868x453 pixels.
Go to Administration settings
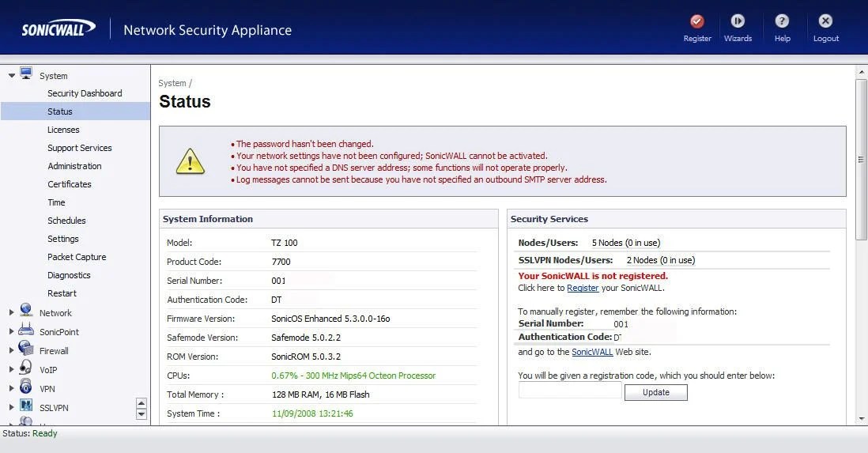click(x=74, y=166)
